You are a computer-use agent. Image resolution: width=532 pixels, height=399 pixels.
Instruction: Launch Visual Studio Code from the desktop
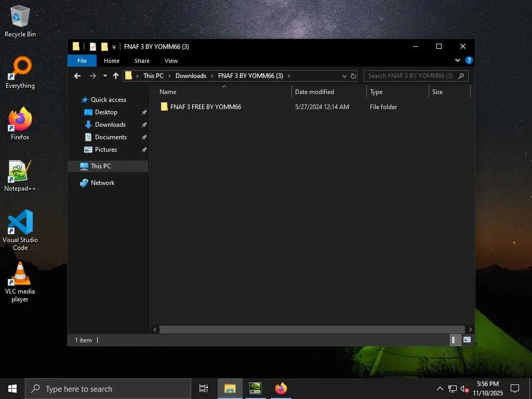(x=20, y=230)
